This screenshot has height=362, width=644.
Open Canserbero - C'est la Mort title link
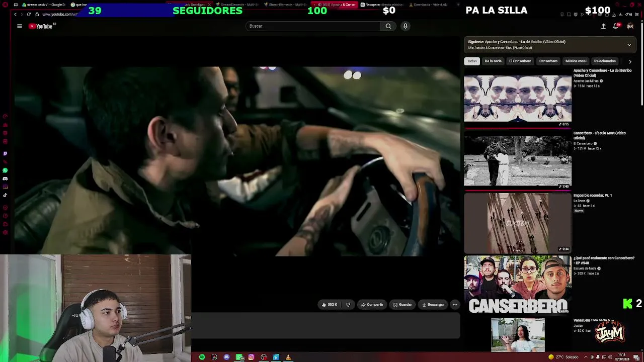tap(600, 135)
